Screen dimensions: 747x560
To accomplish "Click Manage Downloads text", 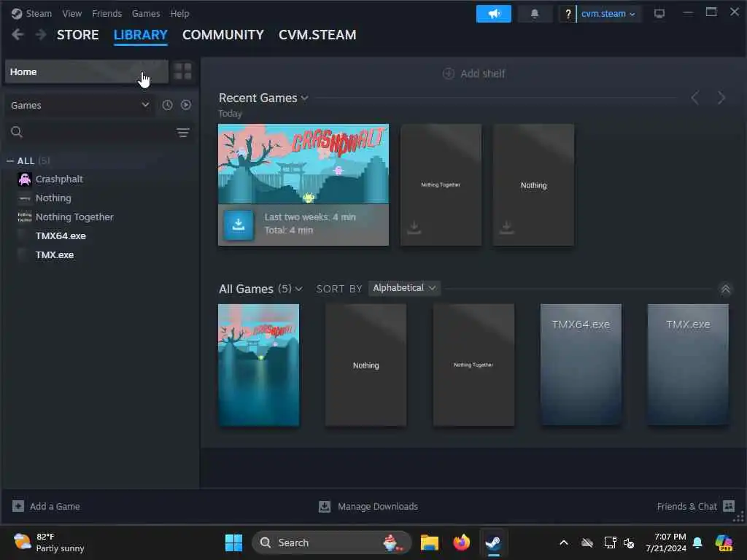I will 378,507.
